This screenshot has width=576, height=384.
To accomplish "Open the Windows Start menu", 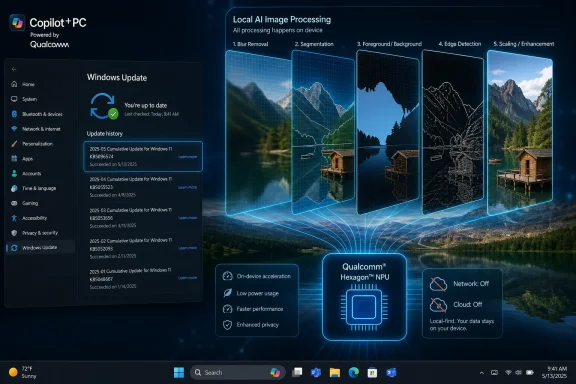I will pyautogui.click(x=179, y=373).
